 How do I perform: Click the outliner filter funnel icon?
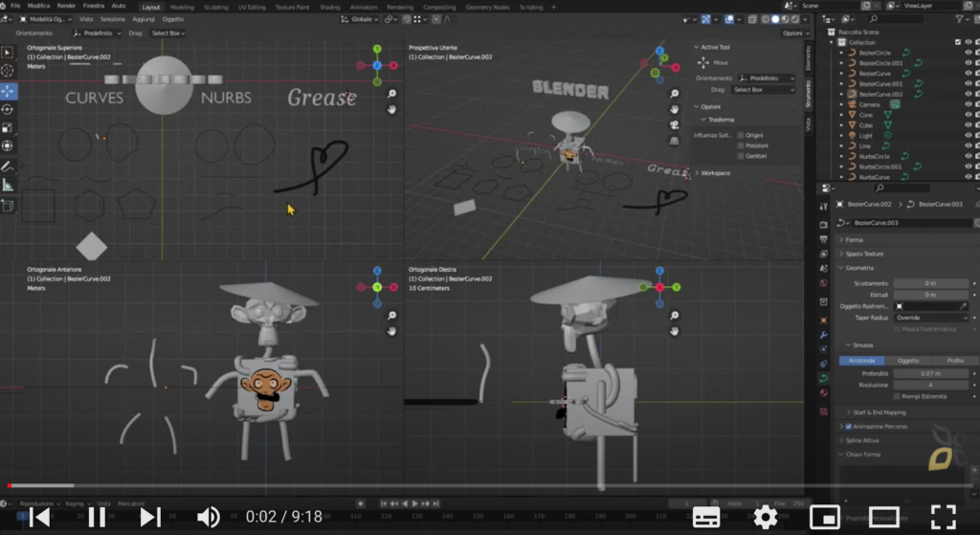(x=959, y=19)
